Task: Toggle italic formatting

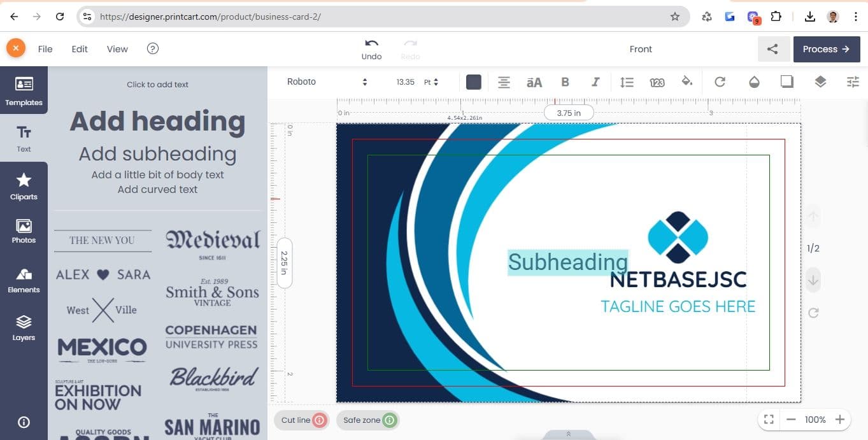Action: click(595, 82)
